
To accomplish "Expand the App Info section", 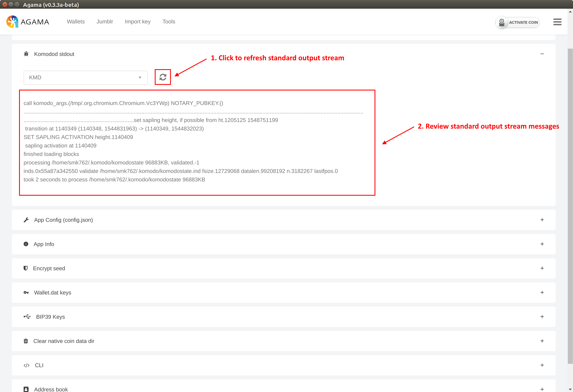I will (x=542, y=244).
